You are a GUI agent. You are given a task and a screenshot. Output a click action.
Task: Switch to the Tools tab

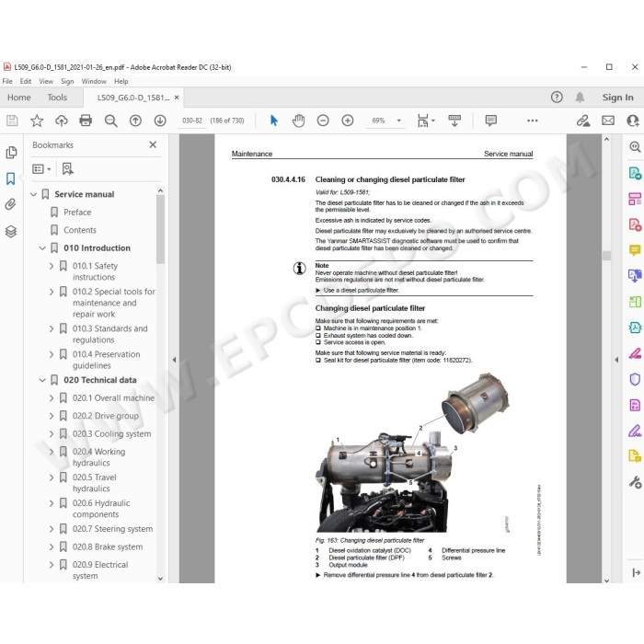(x=57, y=98)
